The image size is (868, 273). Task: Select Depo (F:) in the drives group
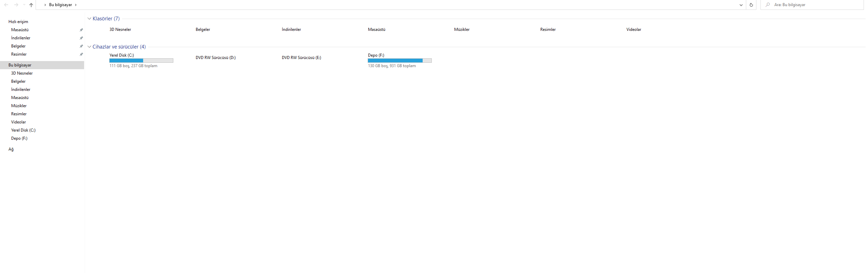(x=376, y=55)
